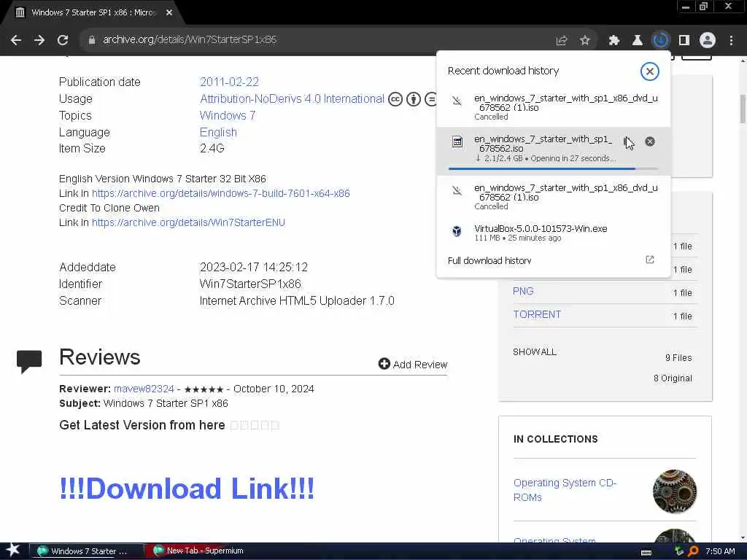Open the TORRENT download option

pyautogui.click(x=537, y=314)
